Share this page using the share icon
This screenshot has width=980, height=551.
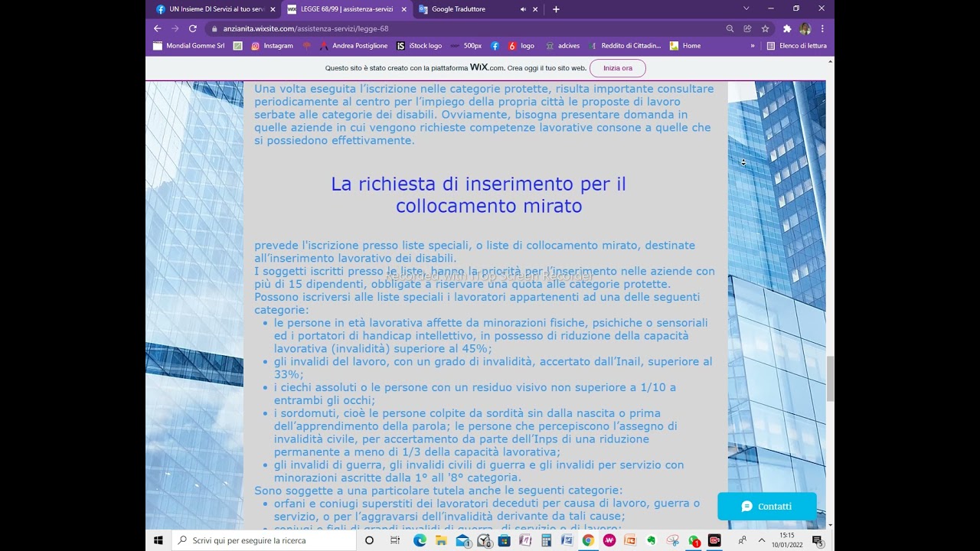coord(747,28)
